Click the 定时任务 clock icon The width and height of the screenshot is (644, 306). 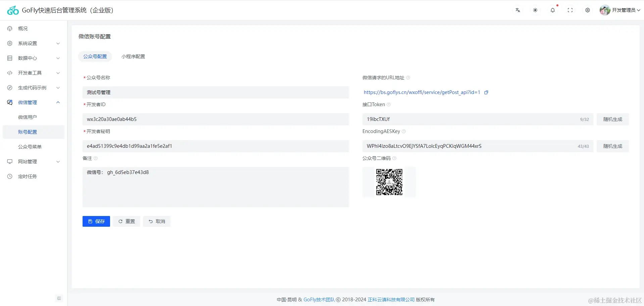[x=10, y=176]
